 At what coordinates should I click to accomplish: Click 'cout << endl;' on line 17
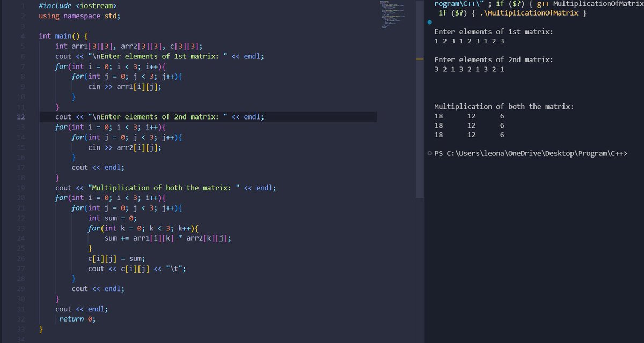[x=98, y=167]
